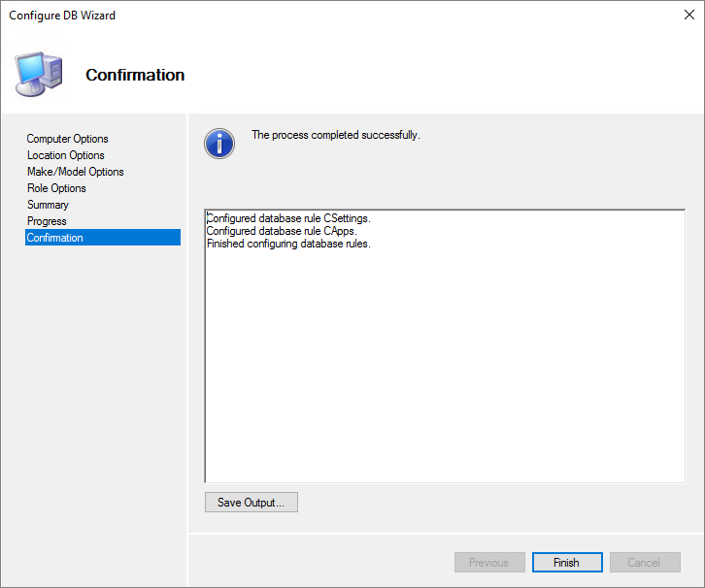Click the empty area of the output box
Viewport: 705px width, 588px height.
tap(445, 369)
